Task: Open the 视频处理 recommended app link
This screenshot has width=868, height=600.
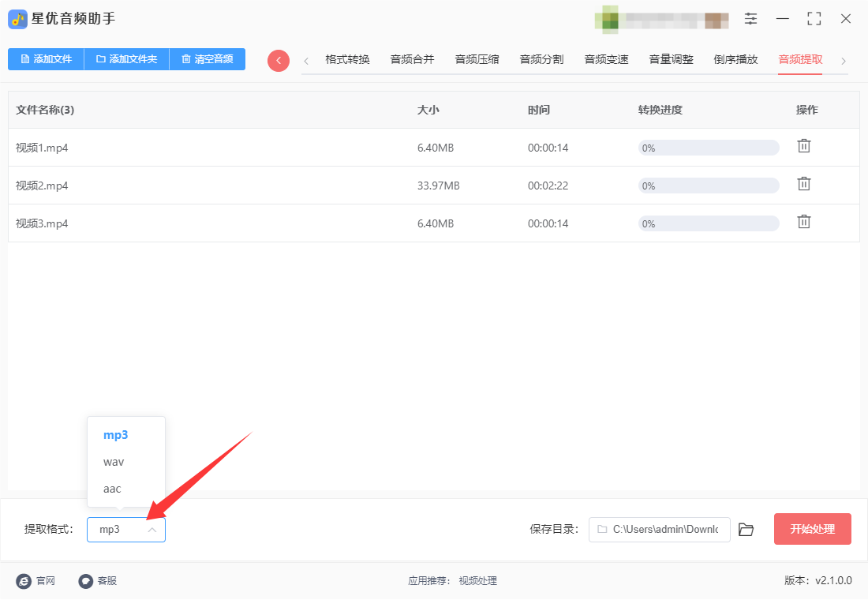Action: [477, 580]
